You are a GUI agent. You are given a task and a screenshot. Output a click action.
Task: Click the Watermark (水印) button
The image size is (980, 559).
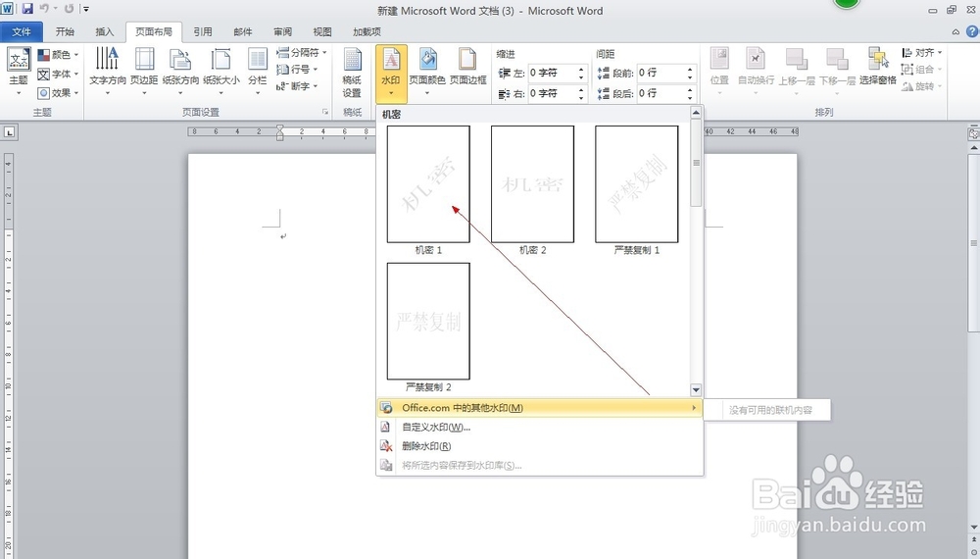coord(391,74)
